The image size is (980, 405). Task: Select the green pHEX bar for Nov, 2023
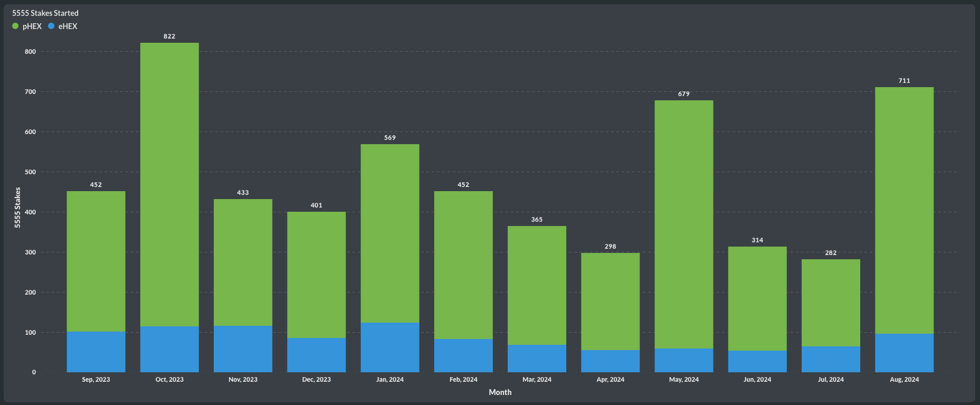point(243,262)
